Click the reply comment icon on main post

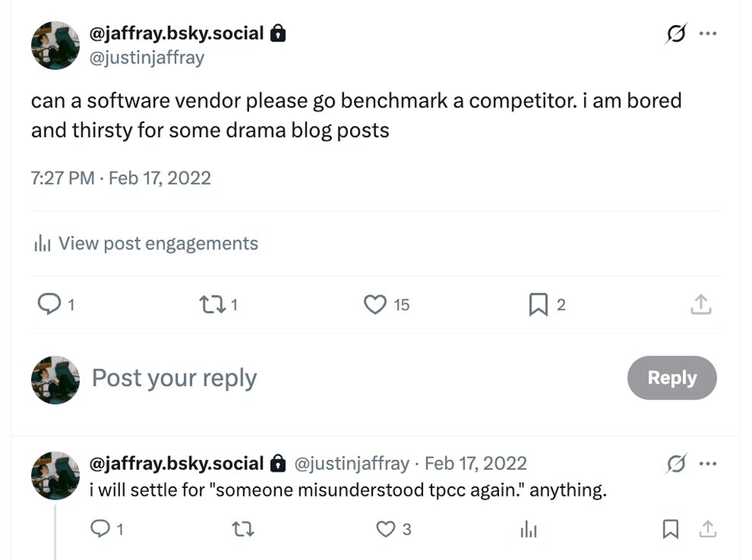coord(49,304)
